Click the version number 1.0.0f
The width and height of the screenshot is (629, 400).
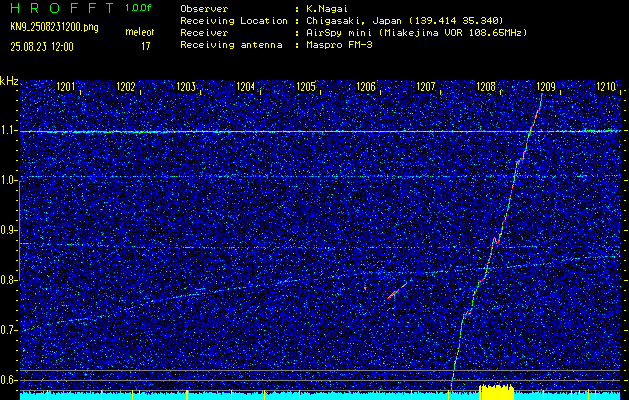[x=138, y=8]
